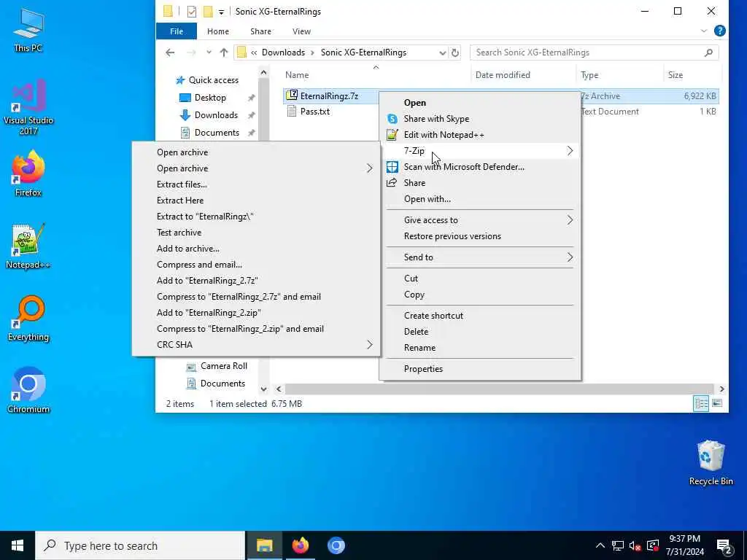Open the address bar history dropdown
The image size is (747, 560).
tap(442, 52)
